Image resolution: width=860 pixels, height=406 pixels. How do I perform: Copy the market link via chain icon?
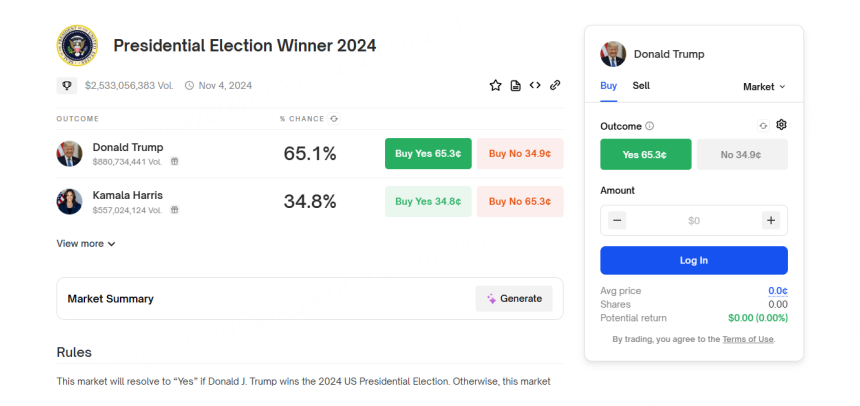[x=555, y=86]
